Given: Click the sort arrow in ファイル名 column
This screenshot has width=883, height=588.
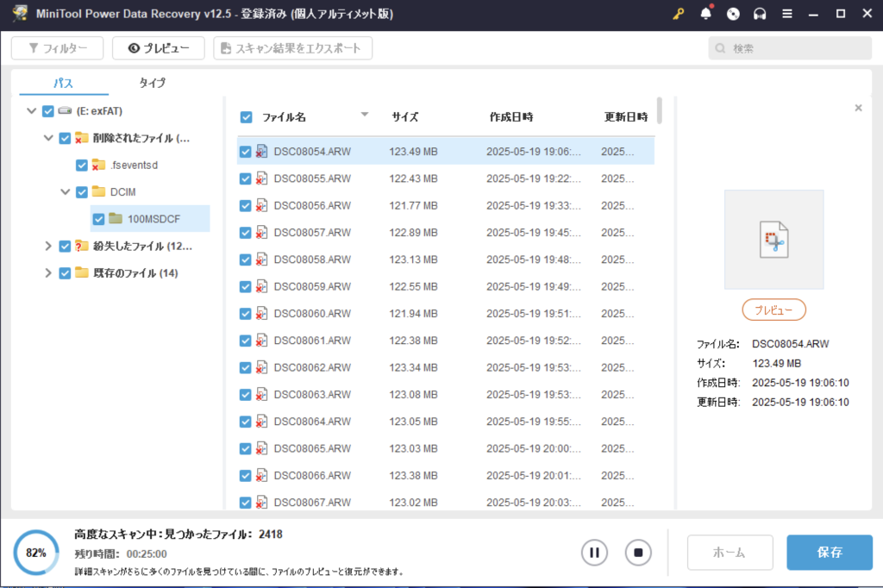Looking at the screenshot, I should (x=365, y=115).
